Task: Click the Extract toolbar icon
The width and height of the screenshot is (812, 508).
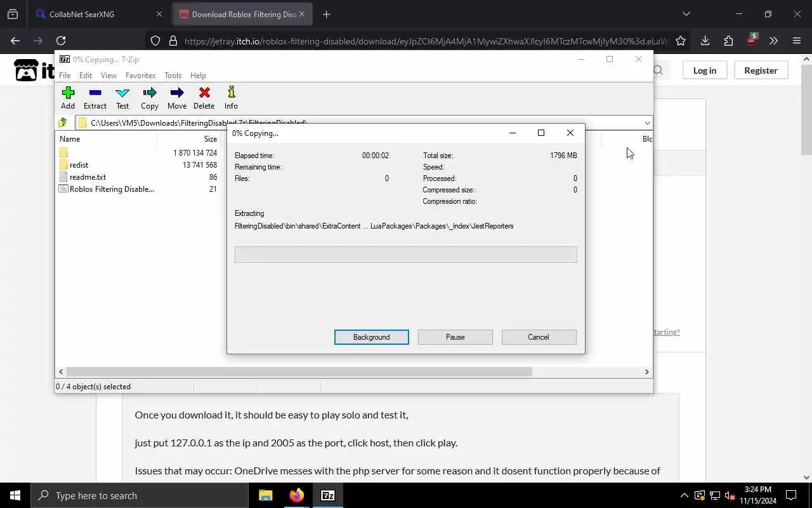Action: coord(95,98)
